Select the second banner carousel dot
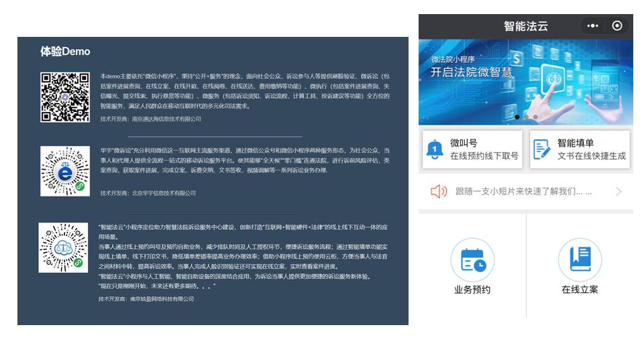Viewport: 644px width, 362px height. coord(526,117)
